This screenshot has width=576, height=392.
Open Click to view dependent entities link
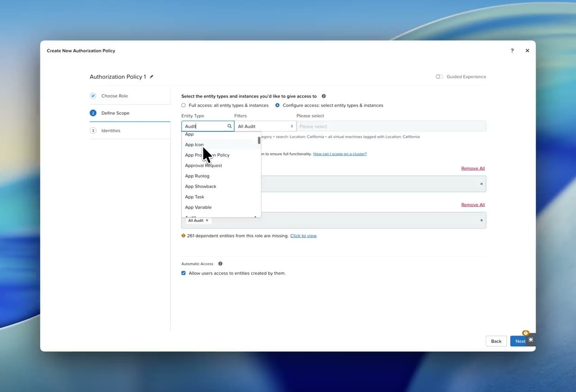[303, 236]
